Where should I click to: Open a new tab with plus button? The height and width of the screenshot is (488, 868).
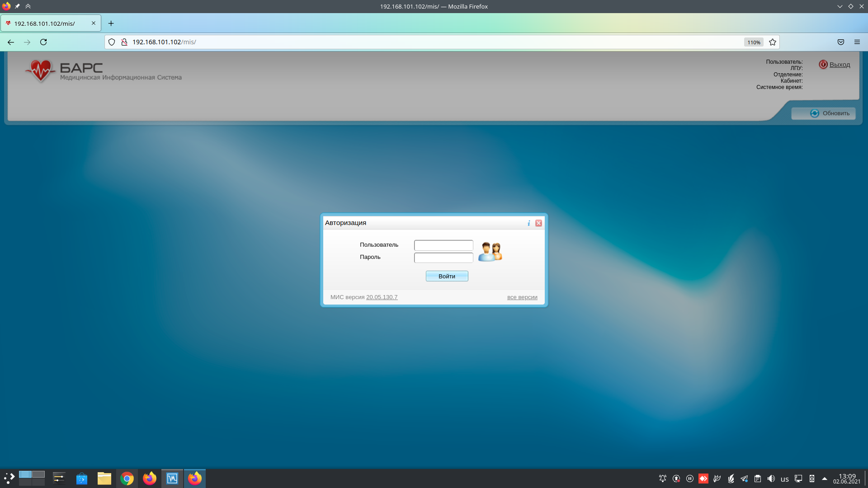point(111,23)
